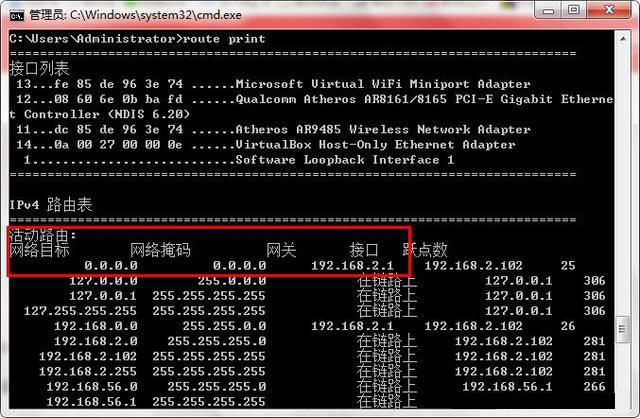Screen dimensions: 640x418
Task: Click the 网络掩码 column header
Action: click(160, 250)
